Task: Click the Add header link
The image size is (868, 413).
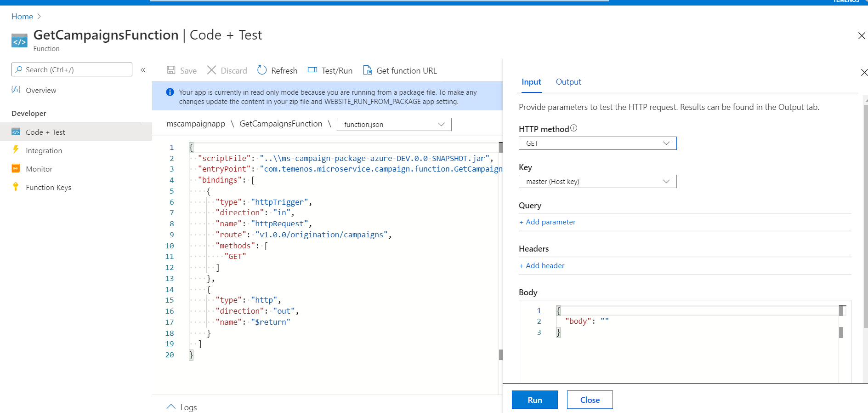Action: pyautogui.click(x=542, y=266)
